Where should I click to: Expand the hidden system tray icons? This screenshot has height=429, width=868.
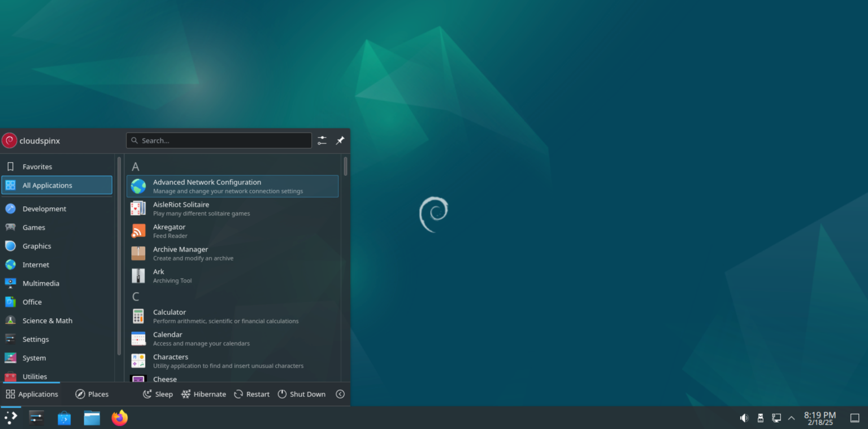pyautogui.click(x=791, y=418)
